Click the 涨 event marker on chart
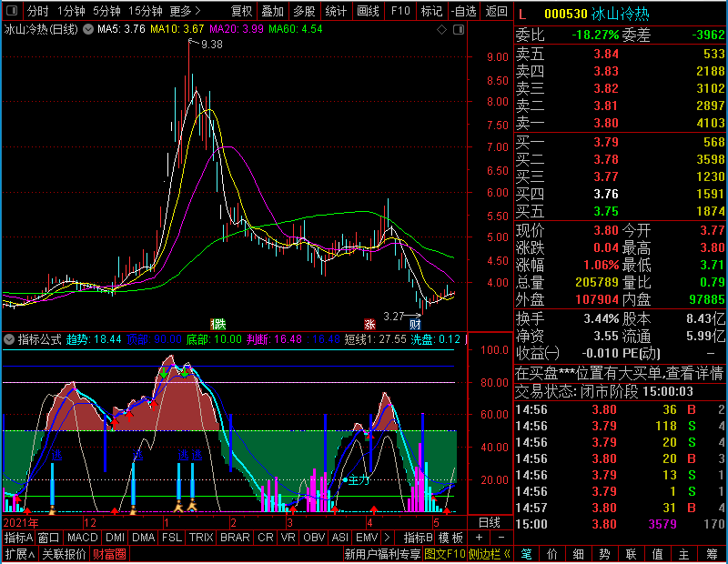The image size is (728, 564). 369,324
